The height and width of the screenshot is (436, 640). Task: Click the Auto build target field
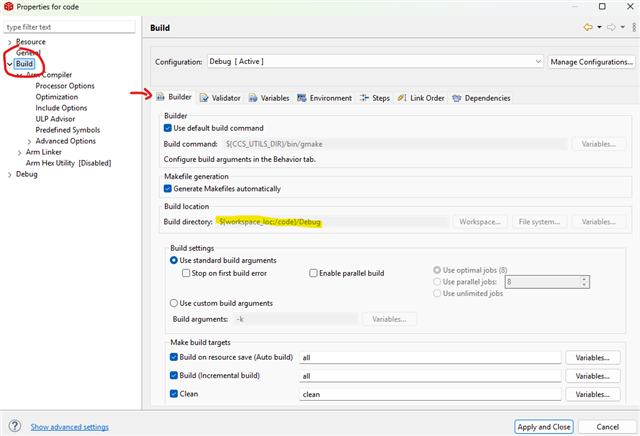[x=430, y=358]
